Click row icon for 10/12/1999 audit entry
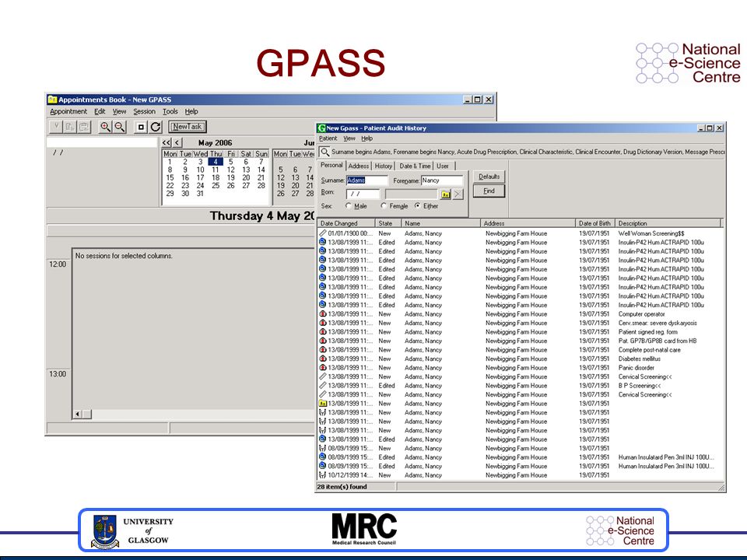Viewport: 747px width, 560px height. 322,474
